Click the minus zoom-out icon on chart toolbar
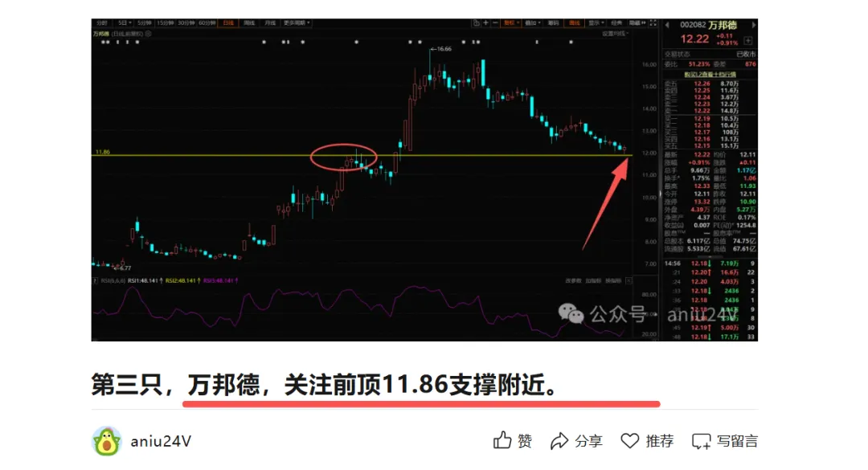The image size is (868, 470). (495, 22)
